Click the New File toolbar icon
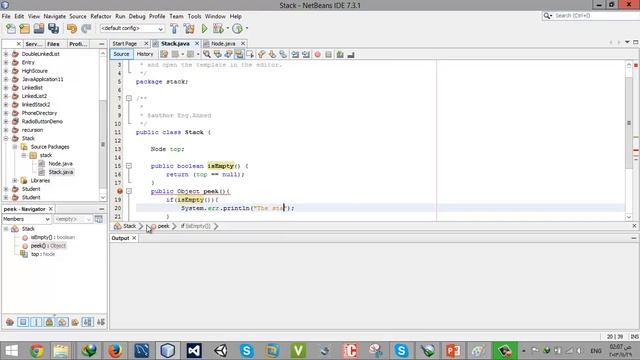Viewport: 640px width, 360px height. tap(11, 29)
